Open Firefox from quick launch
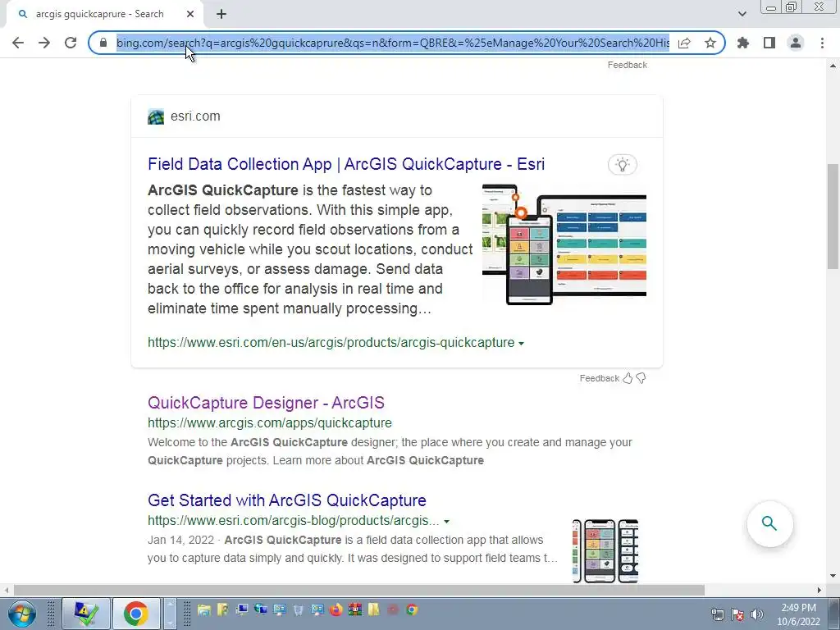The height and width of the screenshot is (630, 840). tap(336, 609)
